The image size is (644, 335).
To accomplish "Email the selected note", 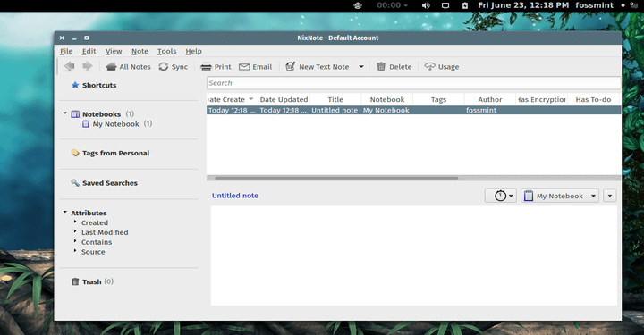I will point(256,66).
